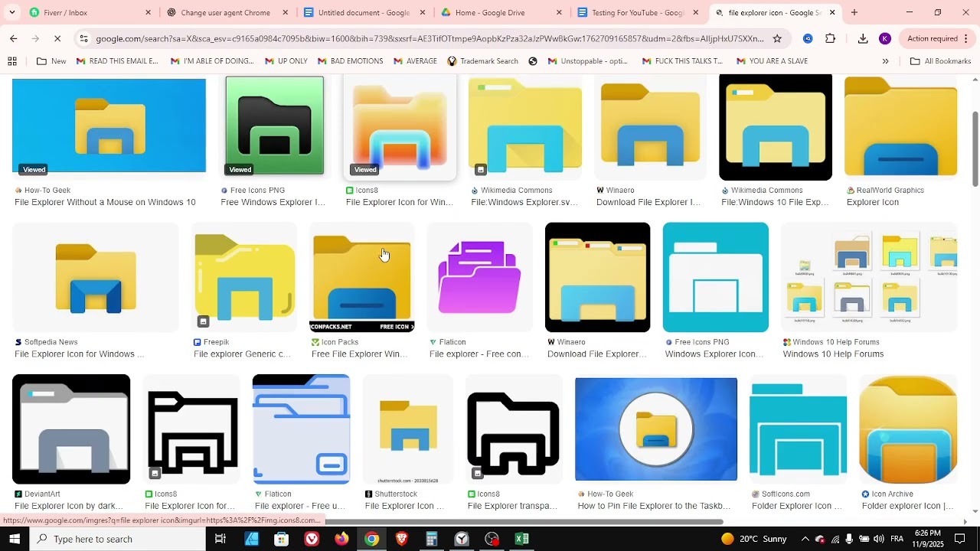
Task: Open Windows 10 Help Forums icon collection image
Action: coord(869,277)
